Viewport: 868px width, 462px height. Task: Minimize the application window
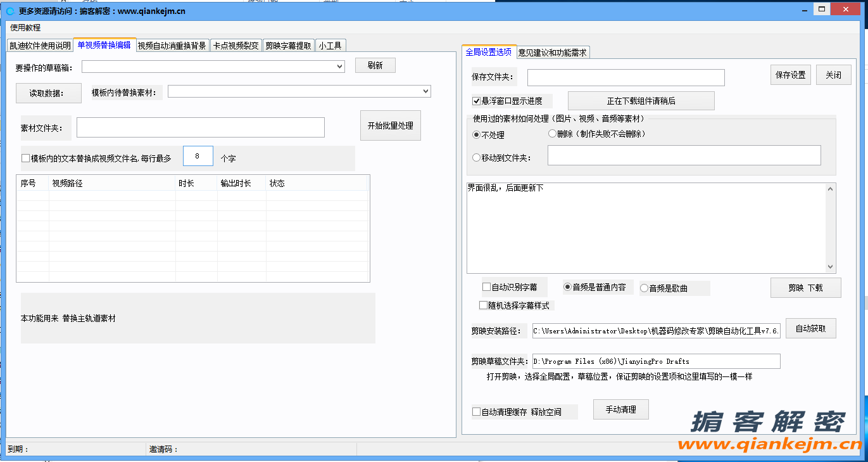(x=804, y=10)
